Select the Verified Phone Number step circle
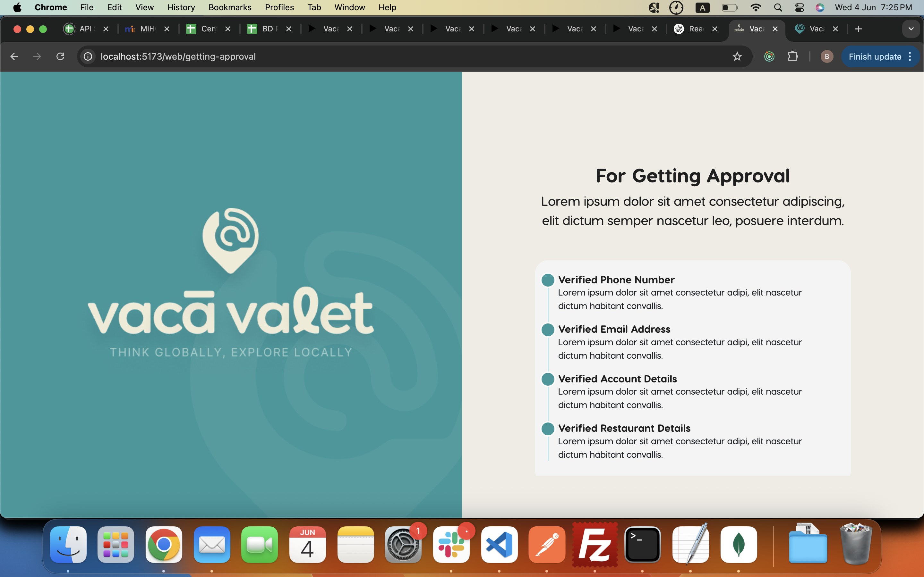This screenshot has height=577, width=924. [x=548, y=280]
